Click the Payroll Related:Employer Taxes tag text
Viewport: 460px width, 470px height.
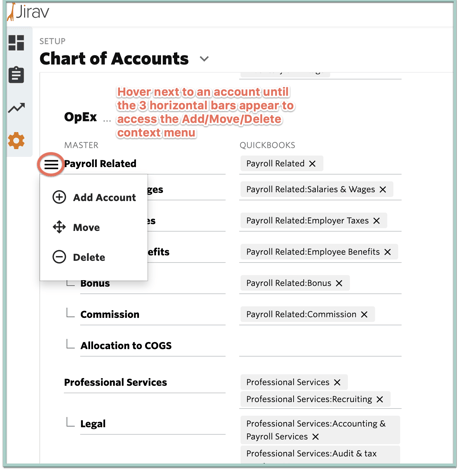click(307, 221)
